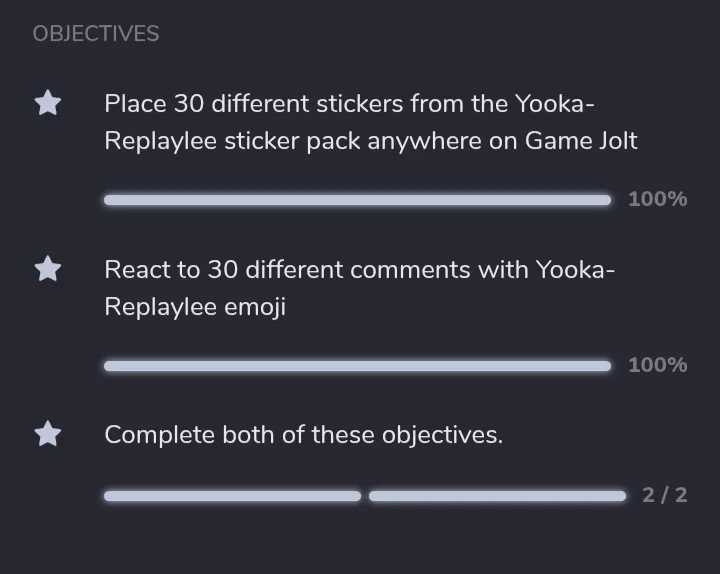Click the OBJECTIVES section heading
This screenshot has width=720, height=574.
click(95, 34)
